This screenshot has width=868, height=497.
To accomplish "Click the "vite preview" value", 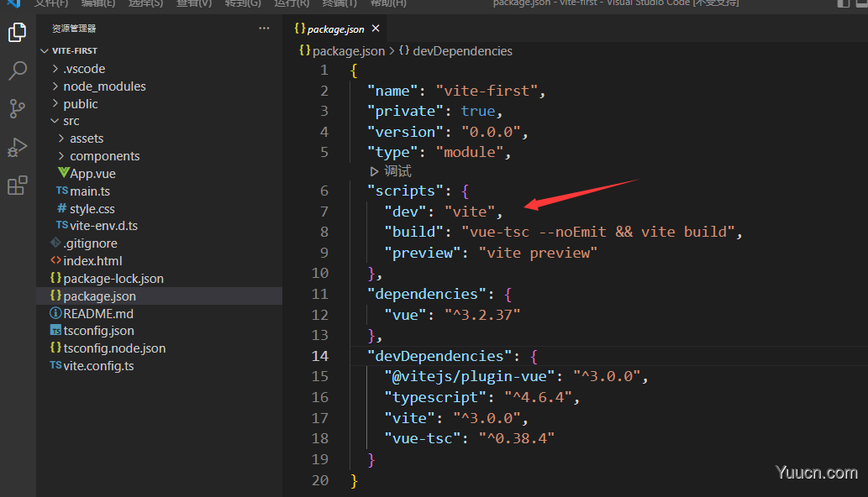I will tap(538, 254).
